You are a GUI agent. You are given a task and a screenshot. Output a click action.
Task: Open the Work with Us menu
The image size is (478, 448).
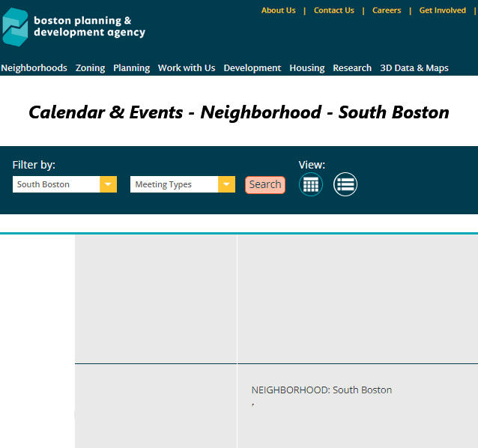click(x=187, y=67)
